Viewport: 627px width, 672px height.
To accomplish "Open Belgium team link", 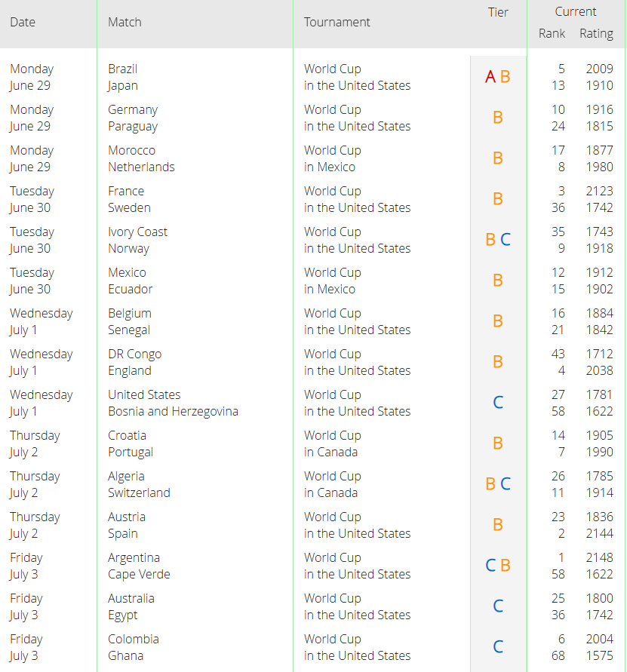I will coord(130,313).
